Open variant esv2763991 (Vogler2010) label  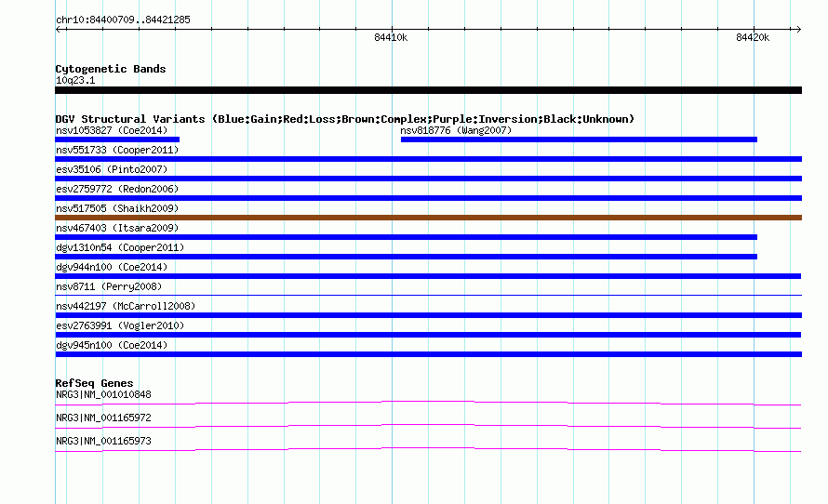(120, 325)
